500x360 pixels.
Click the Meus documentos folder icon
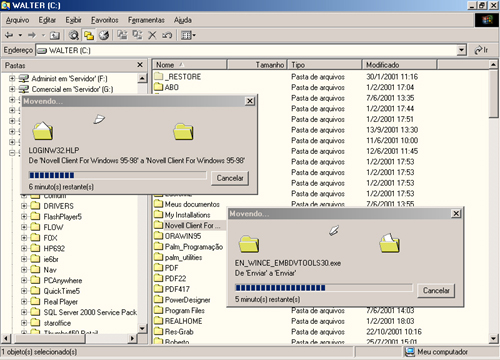point(159,204)
